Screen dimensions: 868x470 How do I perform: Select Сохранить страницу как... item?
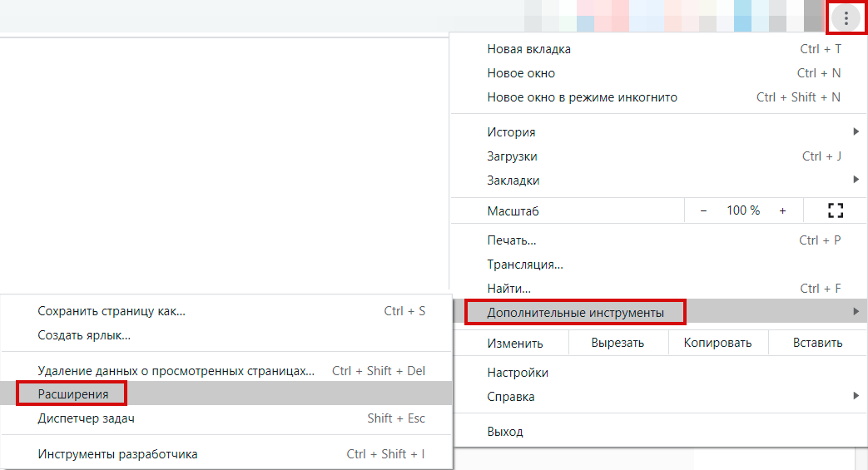point(226,311)
